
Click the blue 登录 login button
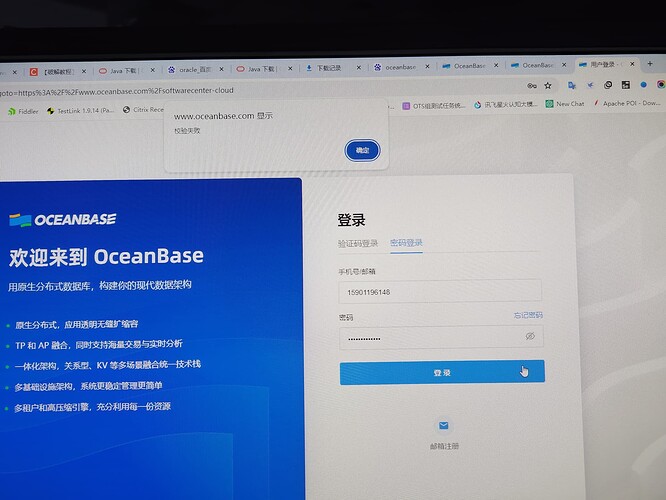(x=441, y=372)
